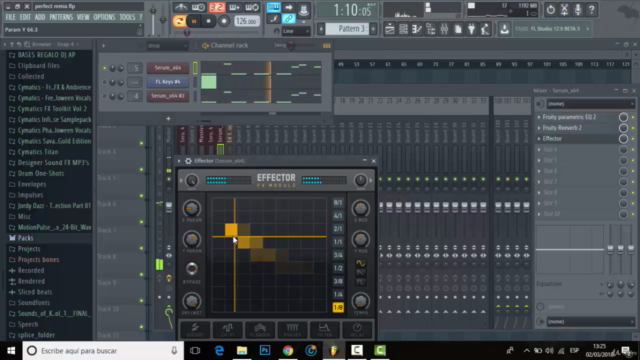Switch pattern/song mode button

179,21
